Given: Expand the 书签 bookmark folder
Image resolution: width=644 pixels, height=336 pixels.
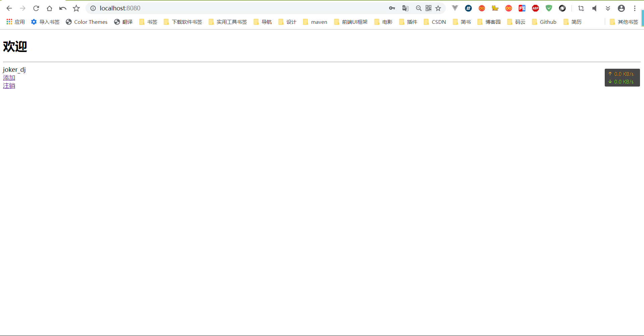Looking at the screenshot, I should point(148,22).
